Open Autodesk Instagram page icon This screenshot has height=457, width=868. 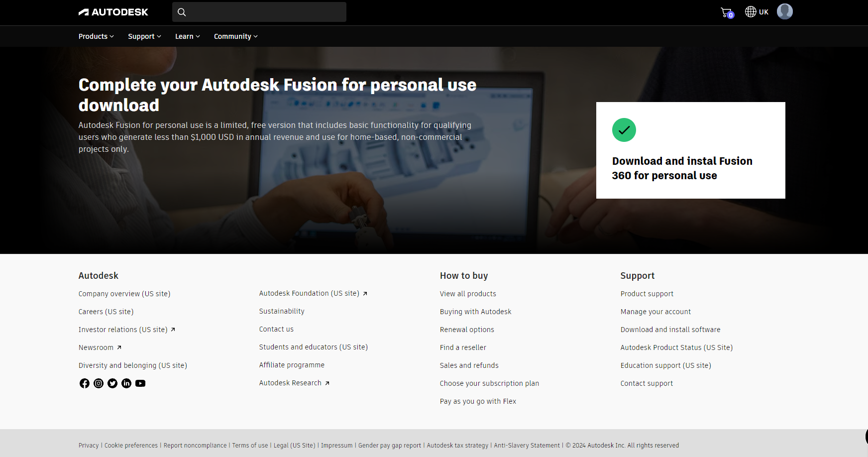tap(99, 383)
